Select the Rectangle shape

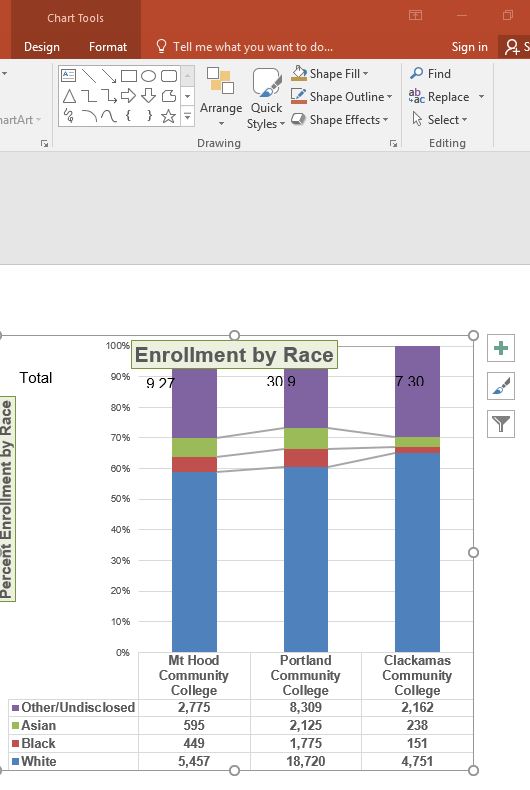(129, 76)
